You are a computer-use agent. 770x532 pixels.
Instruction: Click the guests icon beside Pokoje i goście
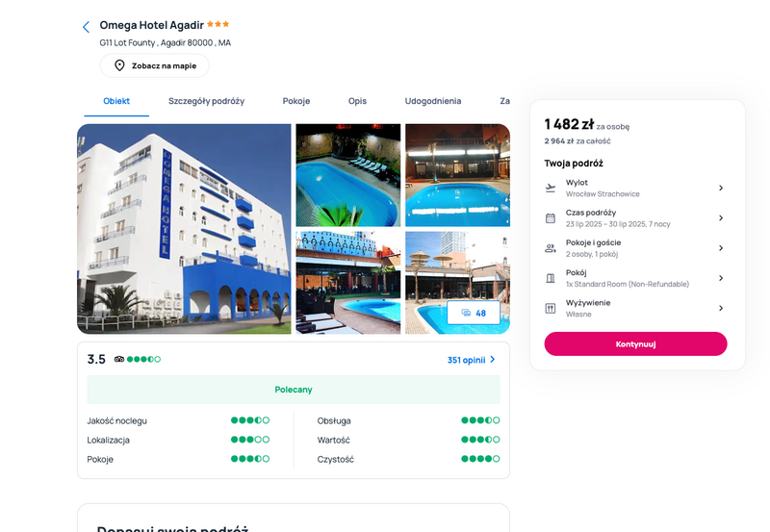click(551, 248)
